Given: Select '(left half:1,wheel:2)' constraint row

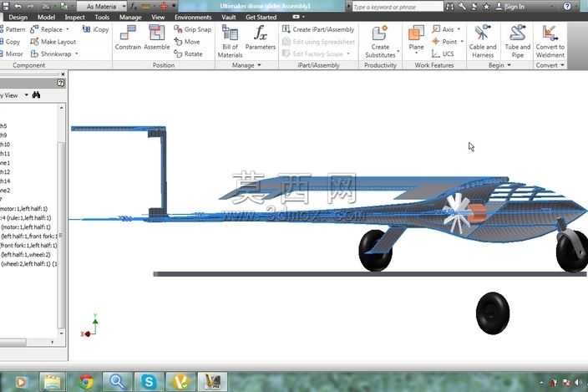Looking at the screenshot, I should pos(26,255).
